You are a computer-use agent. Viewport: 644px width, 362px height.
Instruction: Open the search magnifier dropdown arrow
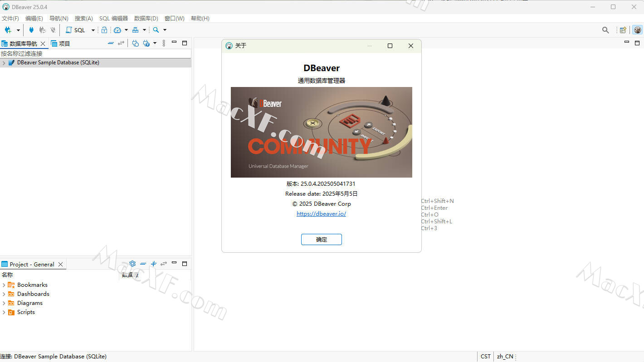point(165,30)
